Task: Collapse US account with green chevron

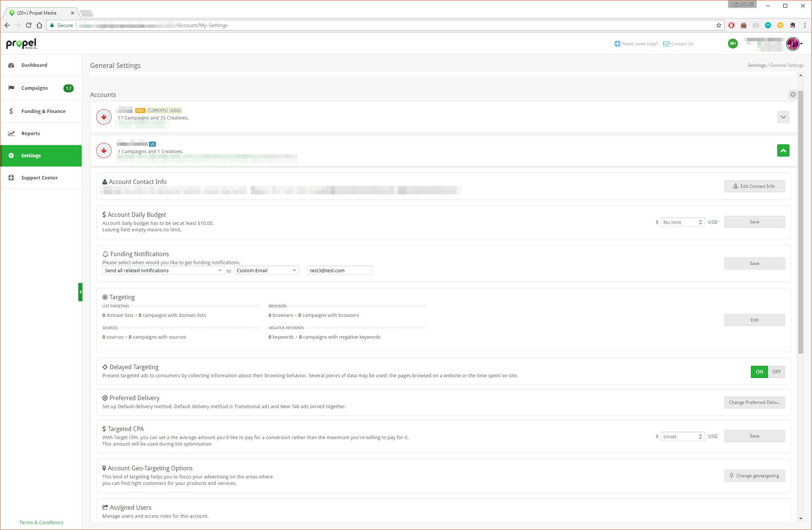Action: coord(783,150)
